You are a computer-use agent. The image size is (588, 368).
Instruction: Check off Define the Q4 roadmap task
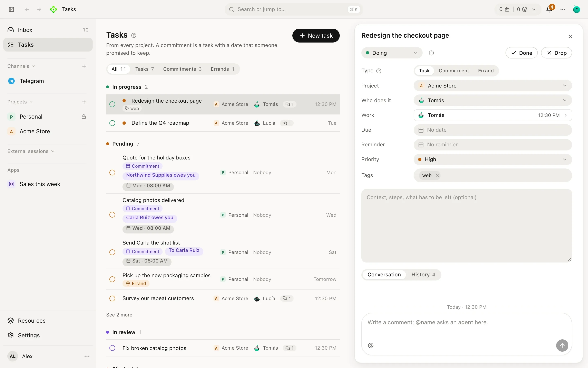112,123
